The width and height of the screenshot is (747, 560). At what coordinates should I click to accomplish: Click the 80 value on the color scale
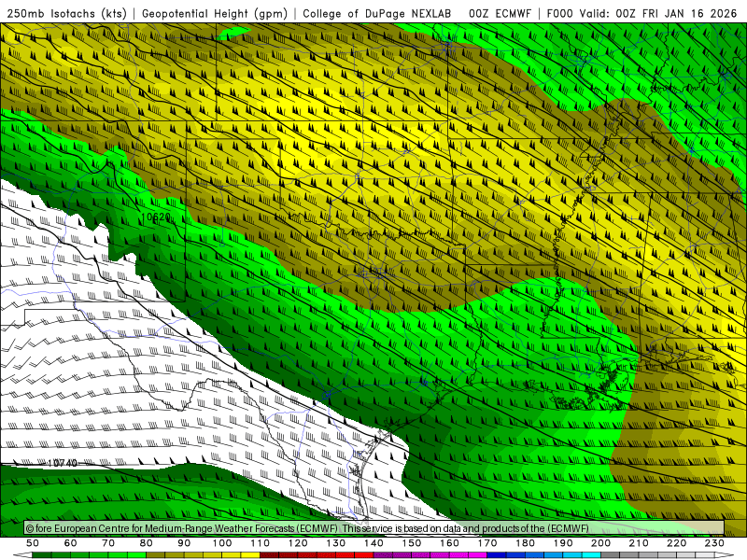coord(147,543)
